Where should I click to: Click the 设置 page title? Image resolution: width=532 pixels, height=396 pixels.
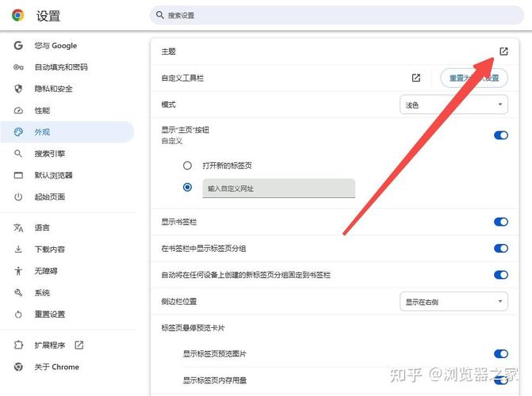click(48, 16)
